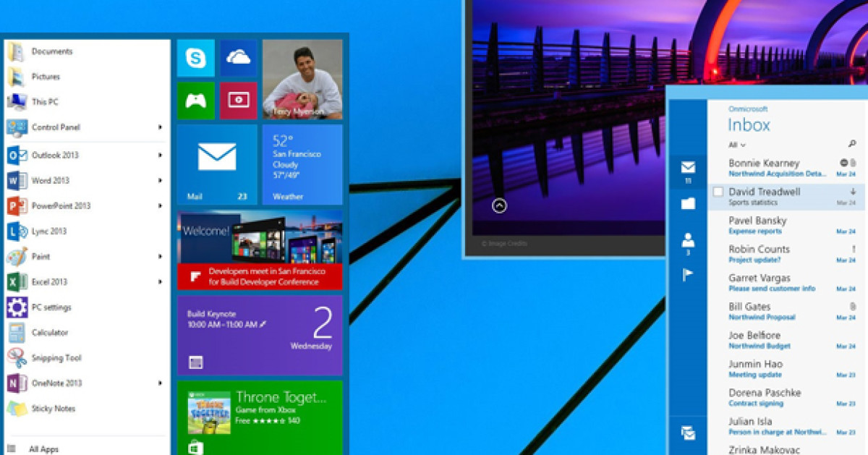Click the This PC computer icon
868x455 pixels.
click(17, 102)
